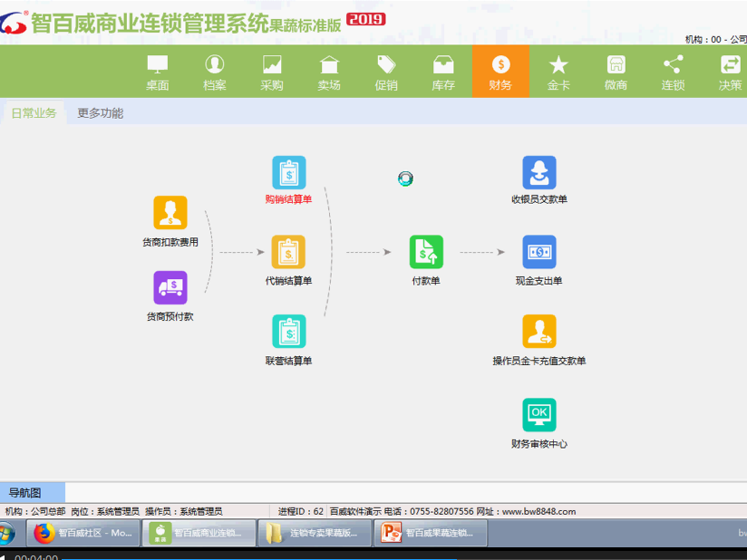
Task: Click the 操作员金卡充值交款单 icon
Action: (538, 332)
